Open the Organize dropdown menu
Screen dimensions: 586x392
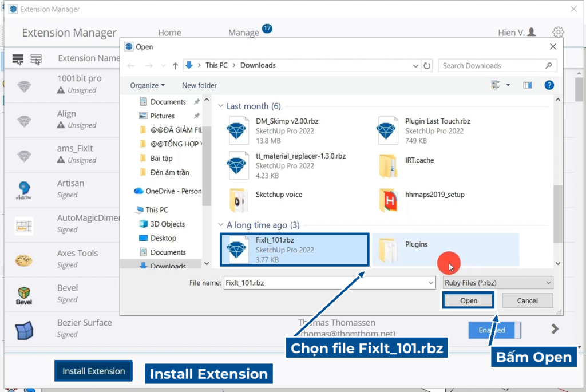[x=147, y=85]
